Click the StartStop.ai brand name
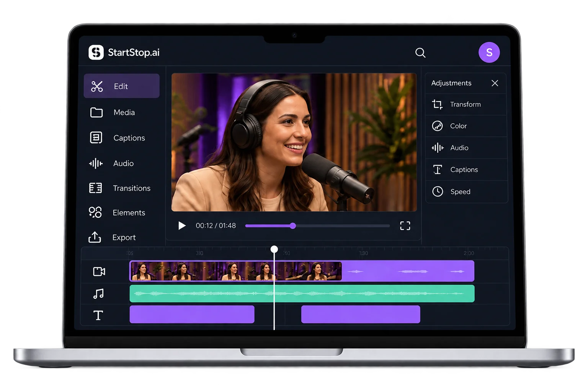588x392 pixels. pyautogui.click(x=134, y=52)
